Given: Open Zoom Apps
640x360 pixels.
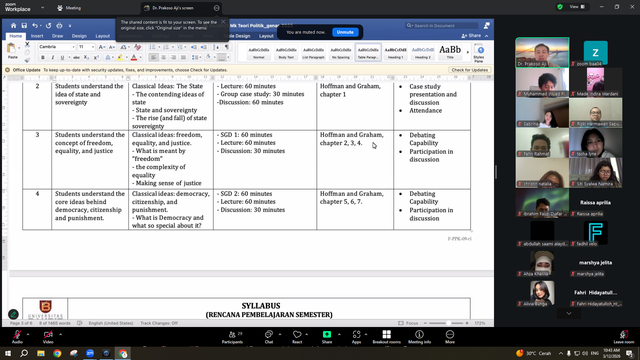Looking at the screenshot, I should pyautogui.click(x=356, y=337).
